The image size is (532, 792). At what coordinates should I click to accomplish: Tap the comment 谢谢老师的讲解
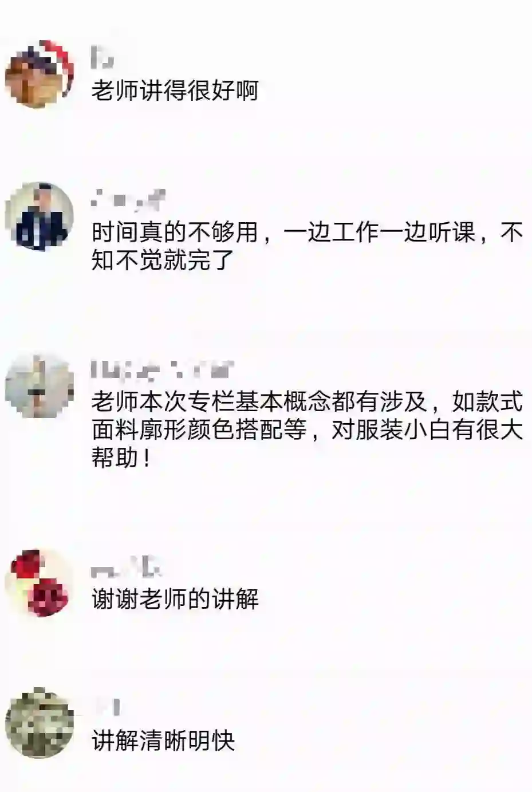tap(175, 599)
